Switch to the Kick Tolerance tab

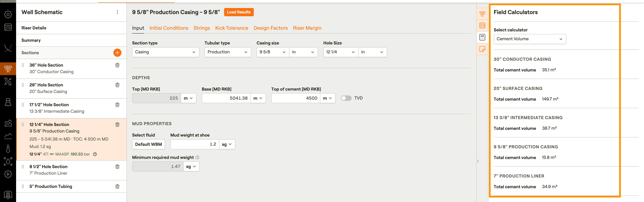tap(231, 28)
